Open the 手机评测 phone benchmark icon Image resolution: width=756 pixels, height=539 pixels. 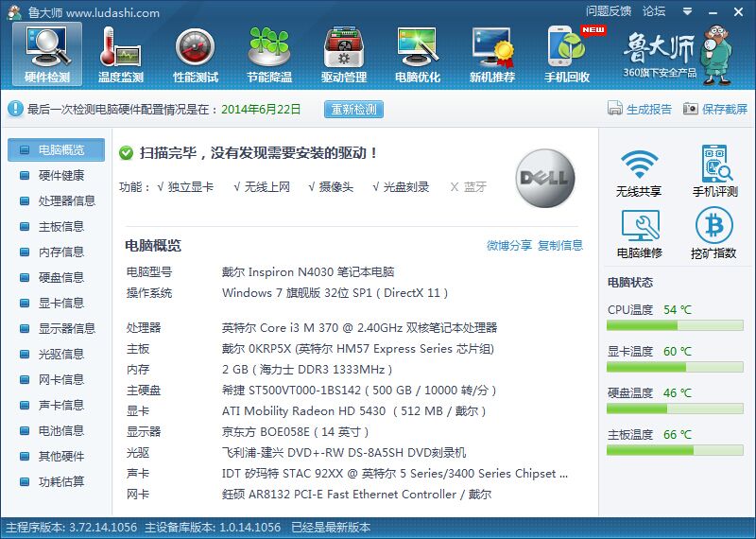click(713, 172)
